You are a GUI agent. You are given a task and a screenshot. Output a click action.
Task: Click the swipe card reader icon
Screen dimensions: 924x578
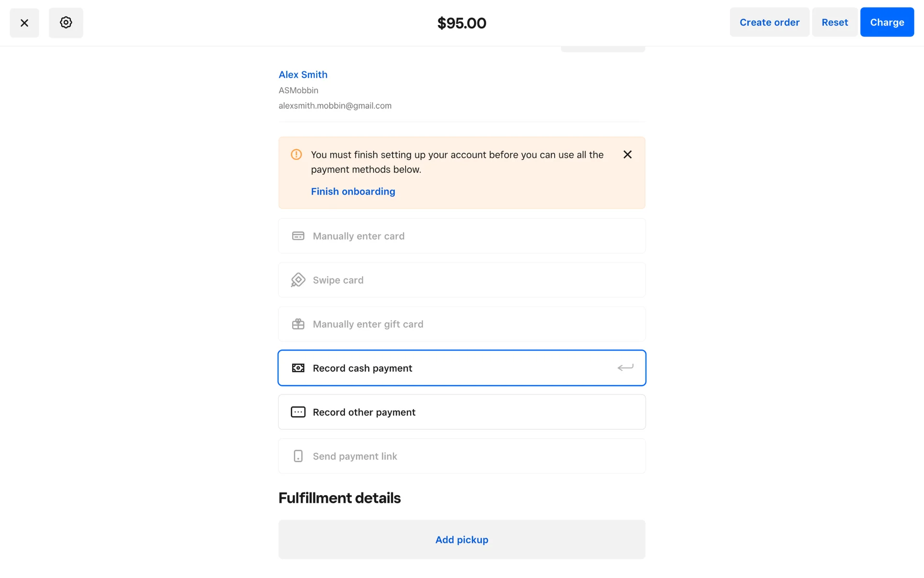(x=298, y=280)
